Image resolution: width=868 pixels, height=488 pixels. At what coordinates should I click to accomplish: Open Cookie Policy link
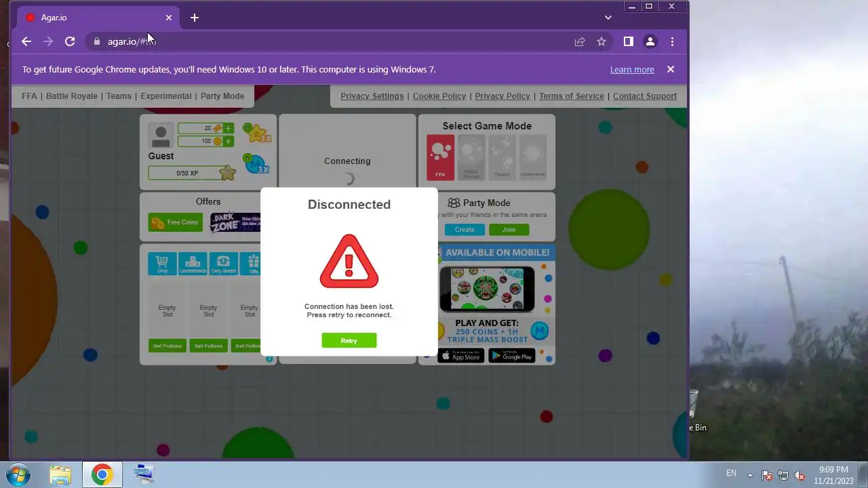439,96
